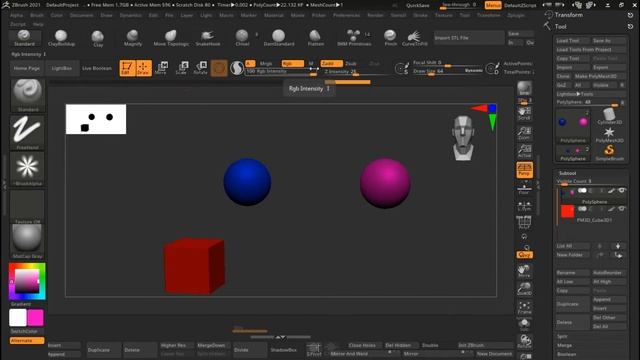The height and width of the screenshot is (360, 640).
Task: Collapse the Tool palette header
Action: click(560, 27)
